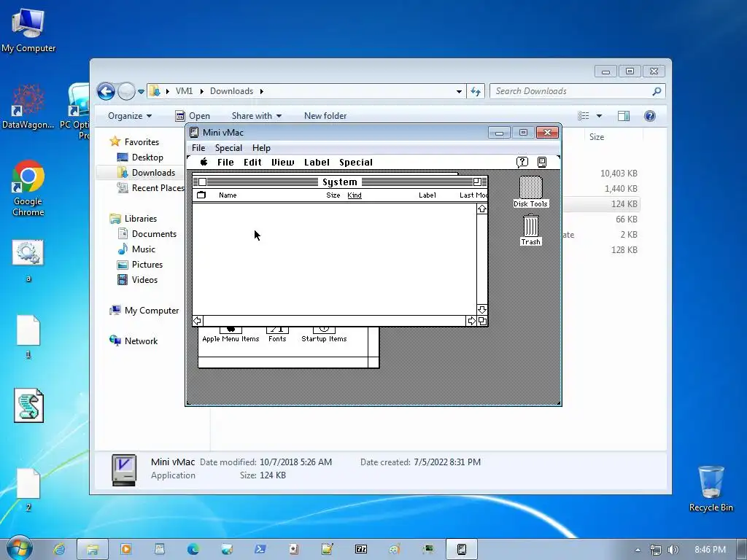Open Google Chrome desktop shortcut
The height and width of the screenshot is (560, 747).
[28, 189]
